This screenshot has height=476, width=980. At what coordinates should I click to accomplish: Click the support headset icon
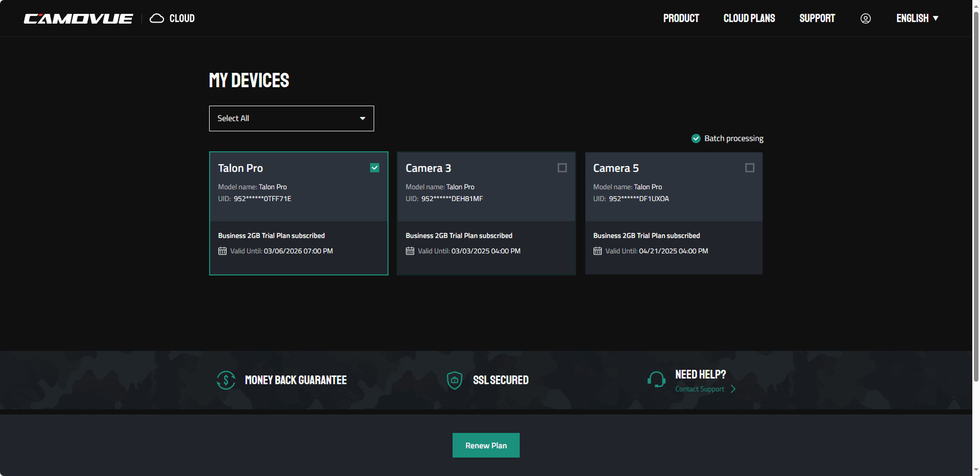point(657,380)
